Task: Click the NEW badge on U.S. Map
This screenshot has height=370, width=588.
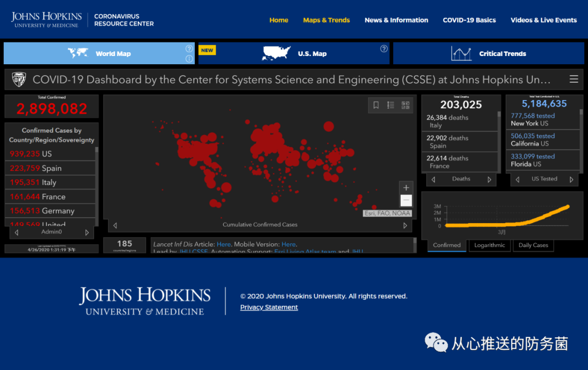Action: (x=207, y=50)
